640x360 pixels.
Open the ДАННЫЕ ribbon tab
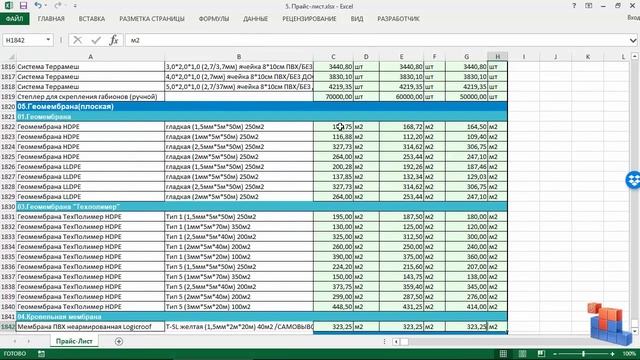tap(256, 19)
